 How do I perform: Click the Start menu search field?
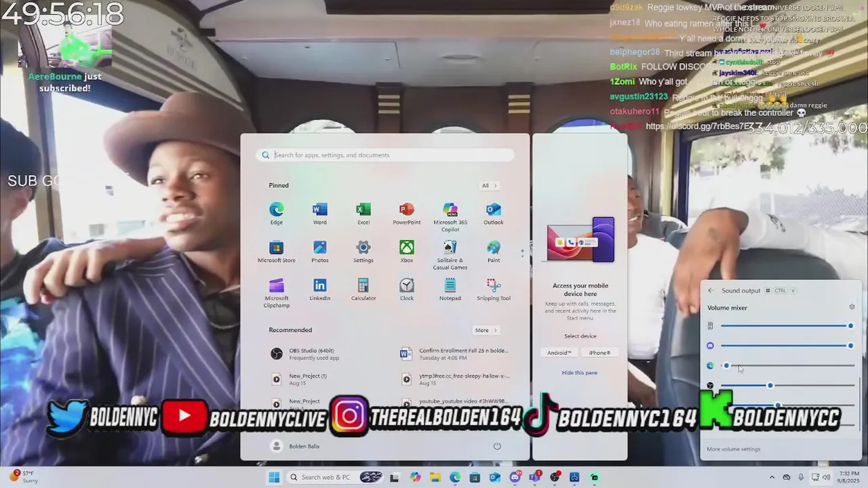[x=385, y=155]
